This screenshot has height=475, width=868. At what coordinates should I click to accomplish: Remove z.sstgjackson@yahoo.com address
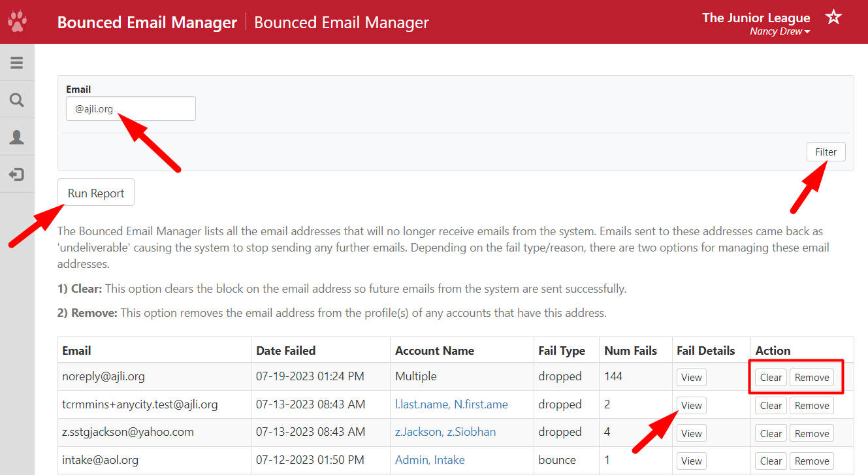click(x=812, y=434)
